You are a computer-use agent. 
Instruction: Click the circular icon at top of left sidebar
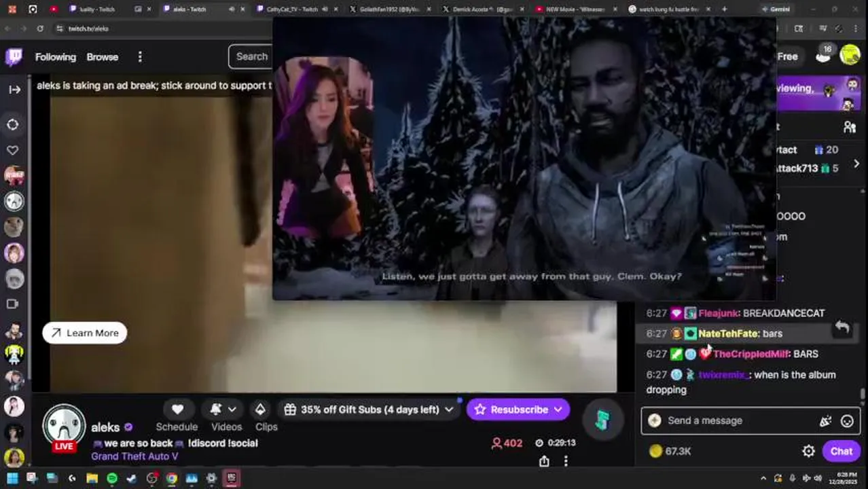point(13,124)
